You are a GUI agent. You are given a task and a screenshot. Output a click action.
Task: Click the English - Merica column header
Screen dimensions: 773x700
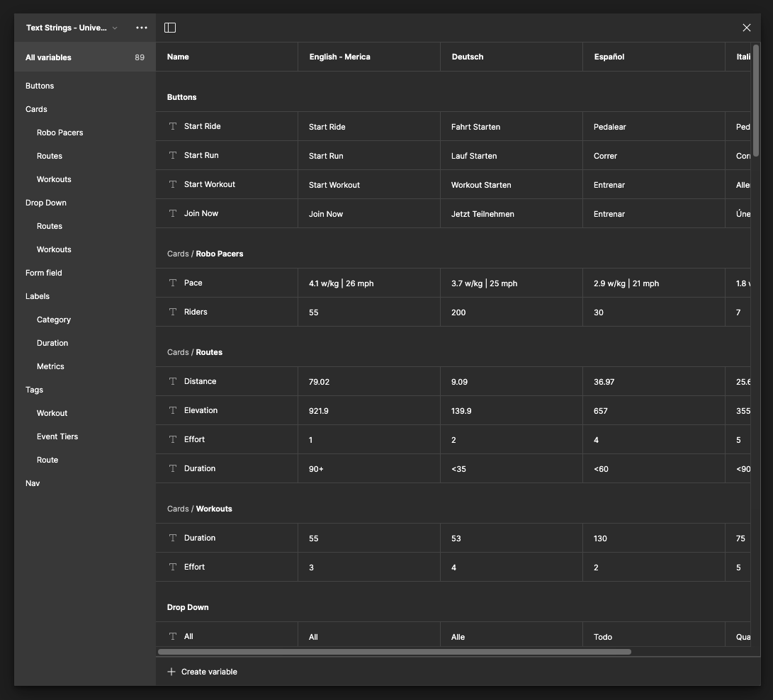[x=340, y=57]
